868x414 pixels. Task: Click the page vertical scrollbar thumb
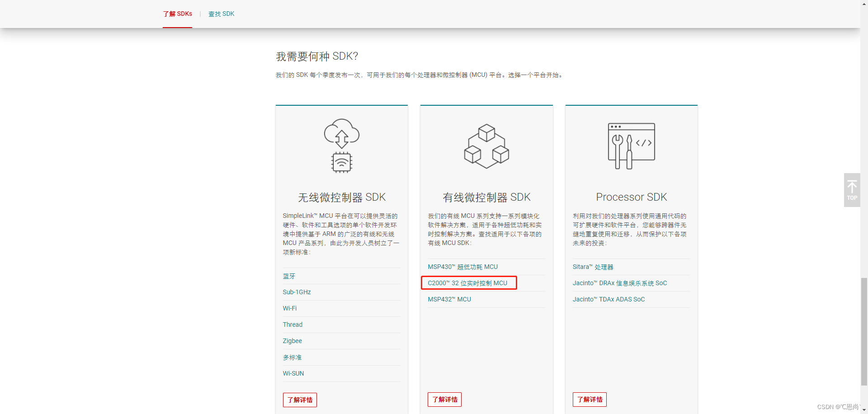[x=864, y=332]
